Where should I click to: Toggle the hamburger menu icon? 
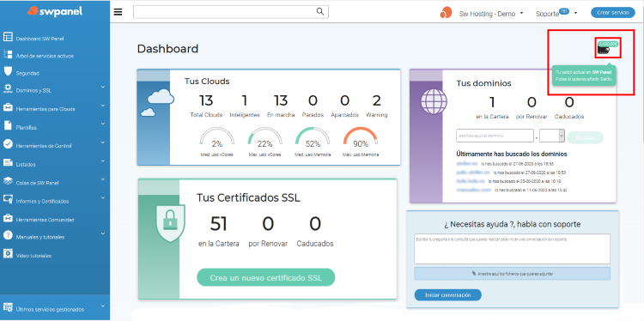[x=118, y=12]
